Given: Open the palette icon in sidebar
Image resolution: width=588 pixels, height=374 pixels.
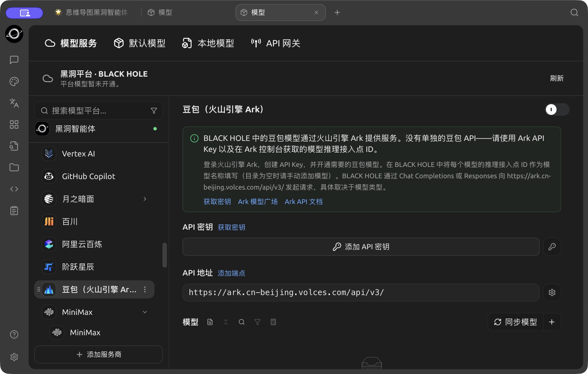Looking at the screenshot, I should (x=14, y=81).
